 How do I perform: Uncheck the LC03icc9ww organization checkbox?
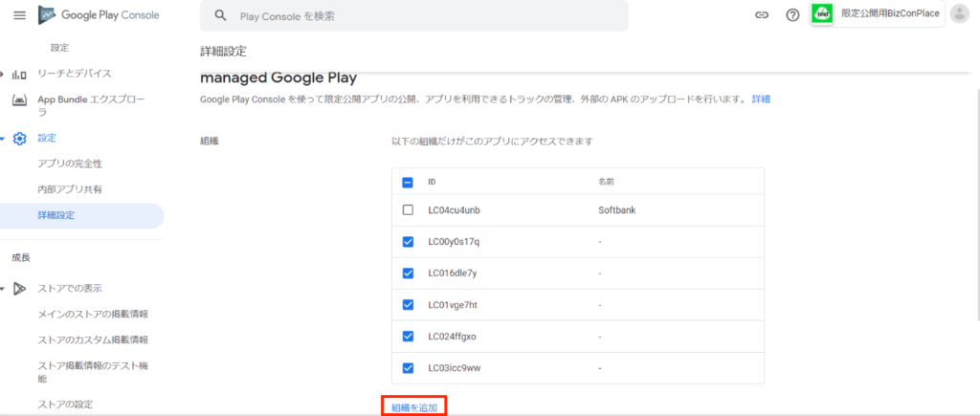pos(408,367)
